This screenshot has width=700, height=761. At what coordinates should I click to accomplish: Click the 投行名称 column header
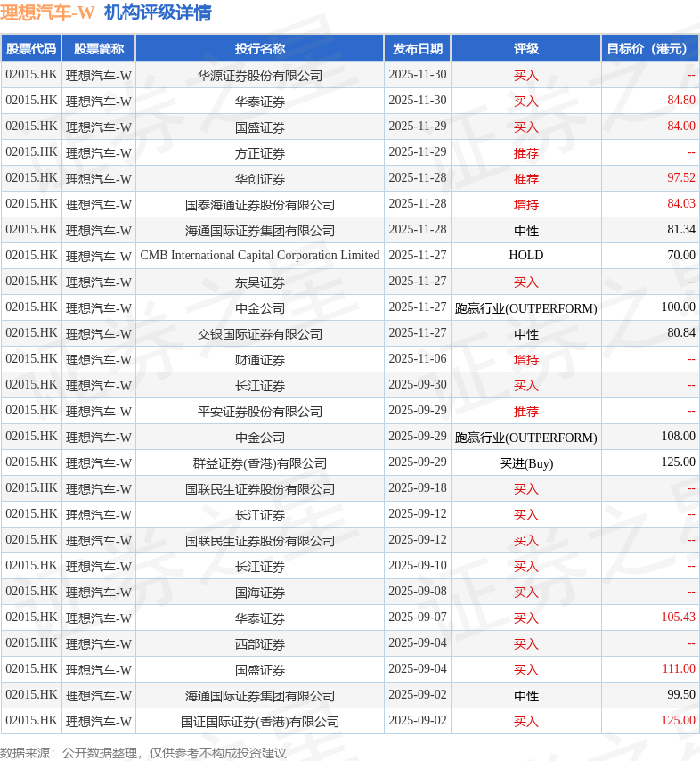tap(259, 48)
